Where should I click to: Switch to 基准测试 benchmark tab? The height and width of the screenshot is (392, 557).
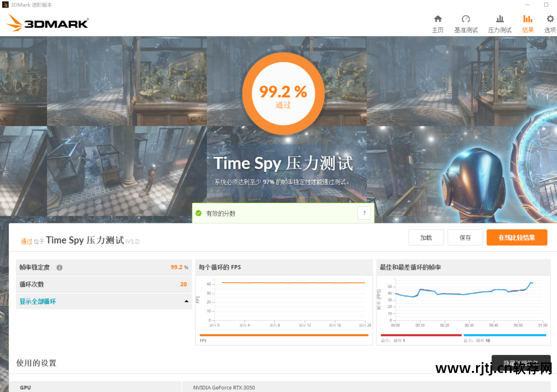[x=466, y=24]
